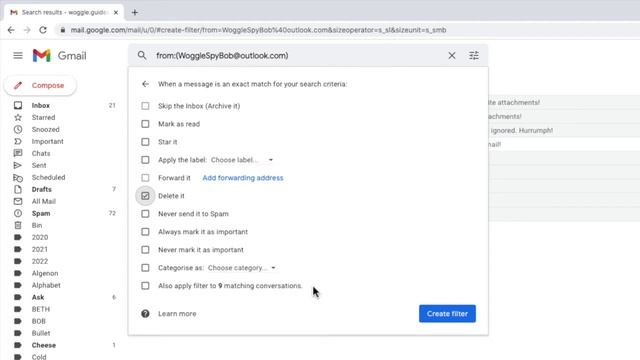Enable the Apply the label checkbox
This screenshot has width=640, height=360.
pos(145,160)
